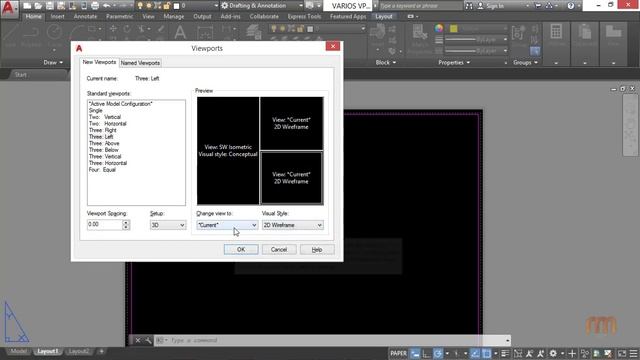
Task: Toggle the second annotation auto-scale status icon
Action: click(x=541, y=353)
